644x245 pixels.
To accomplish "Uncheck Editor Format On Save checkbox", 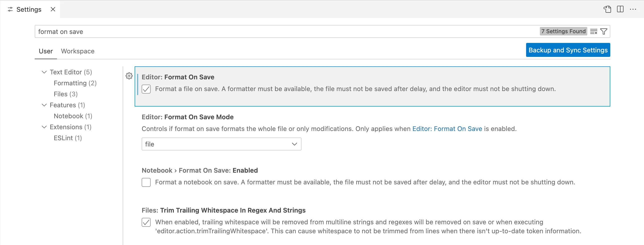I will click(x=146, y=89).
